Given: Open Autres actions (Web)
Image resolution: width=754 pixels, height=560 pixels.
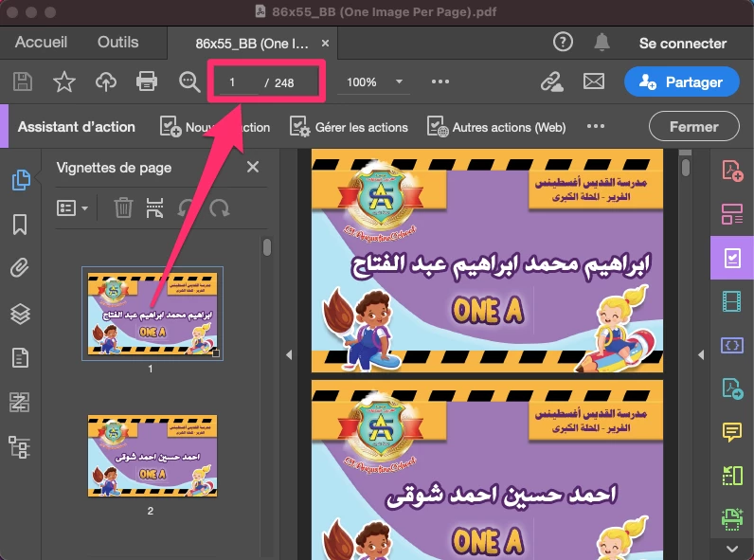Looking at the screenshot, I should coord(496,127).
